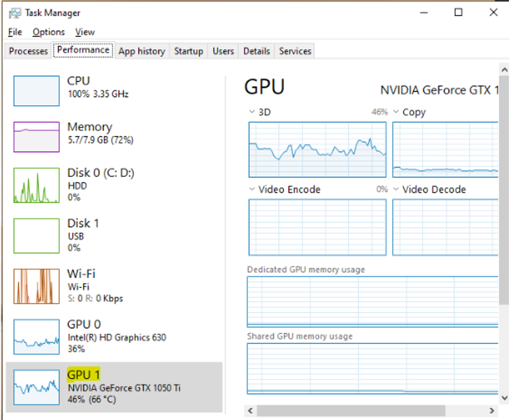Click the Disk 0 (C: D:) label
The width and height of the screenshot is (512, 420).
pos(101,172)
